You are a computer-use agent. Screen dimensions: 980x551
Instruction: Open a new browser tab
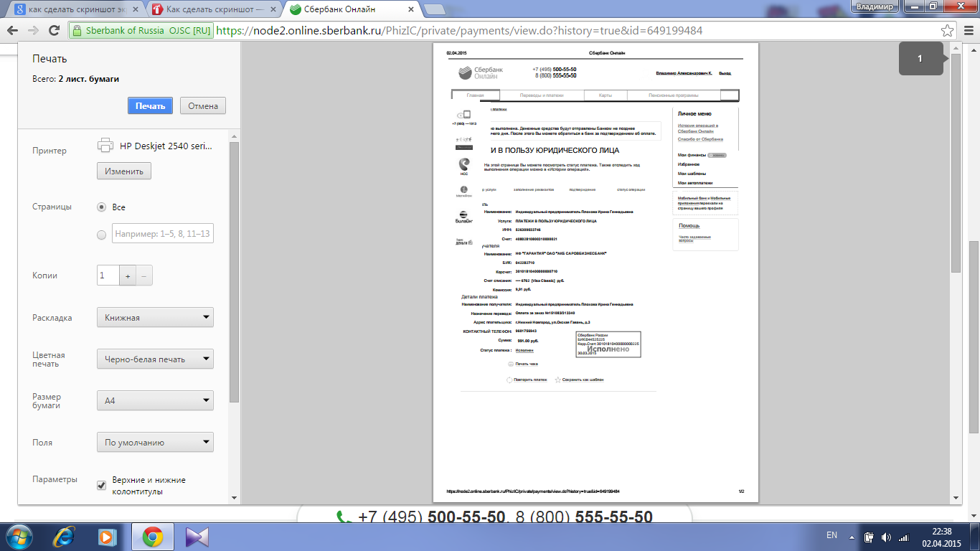click(x=433, y=9)
